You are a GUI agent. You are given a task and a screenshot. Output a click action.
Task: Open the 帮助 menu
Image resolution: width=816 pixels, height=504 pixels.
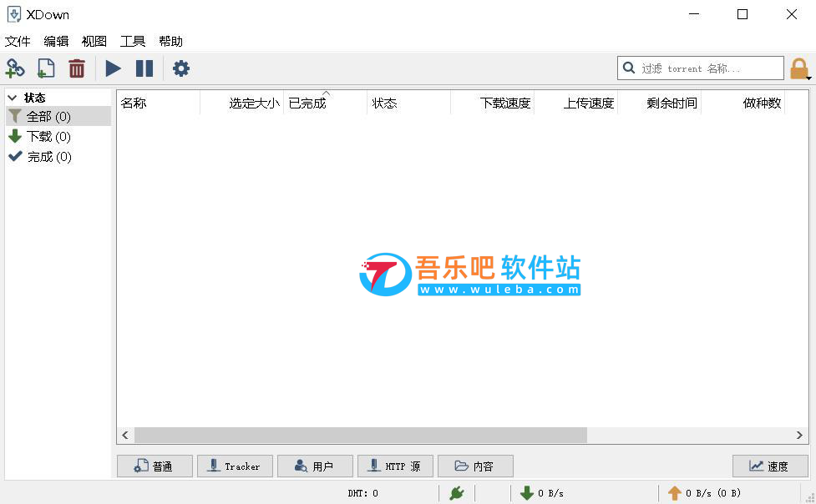(170, 41)
